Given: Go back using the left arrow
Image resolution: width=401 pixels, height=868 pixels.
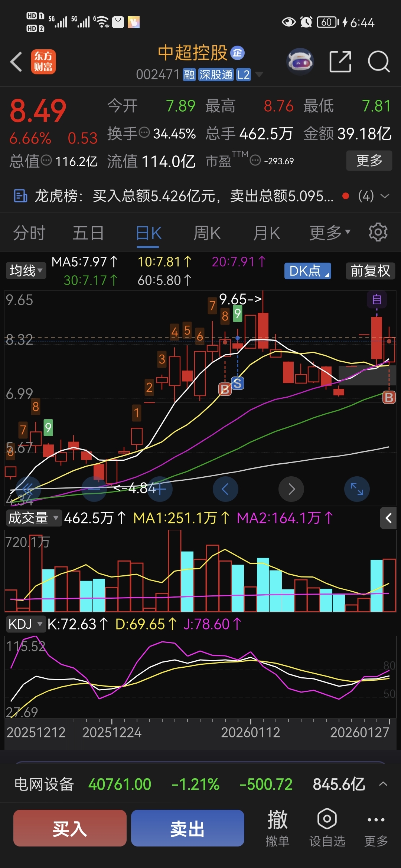Looking at the screenshot, I should click(x=16, y=62).
